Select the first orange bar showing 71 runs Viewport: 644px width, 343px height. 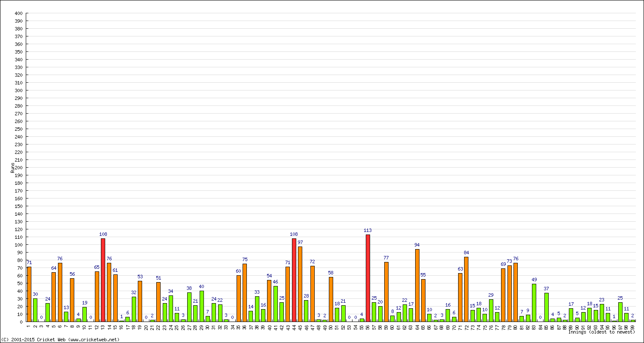(x=29, y=294)
